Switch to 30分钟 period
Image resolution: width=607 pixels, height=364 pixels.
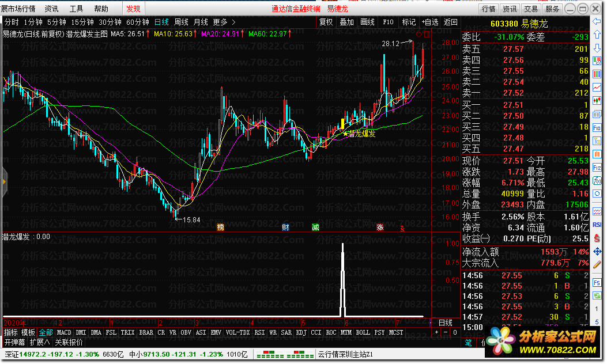(x=110, y=22)
